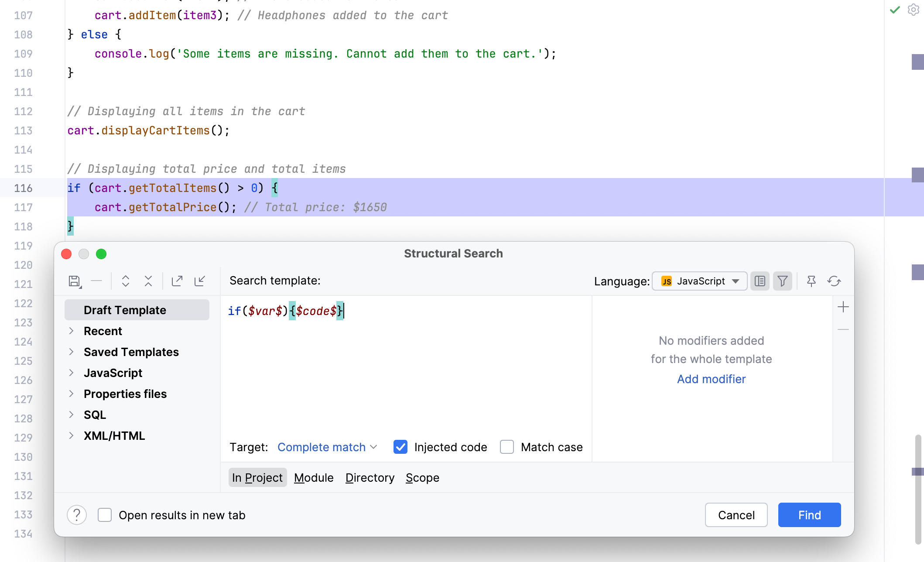The height and width of the screenshot is (562, 924).
Task: Disable the Injected code option
Action: 400,447
